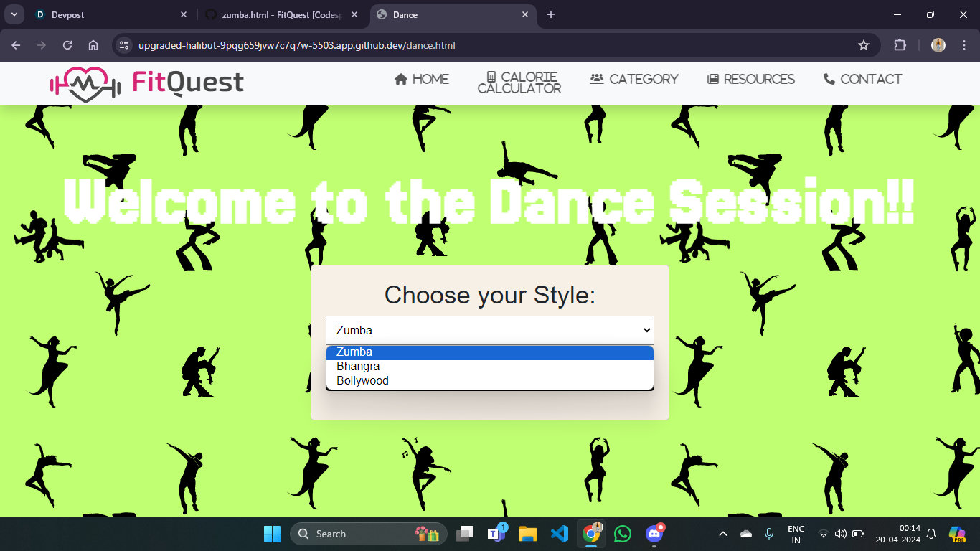Select Zumba from the style list
980x551 pixels.
[x=490, y=352]
